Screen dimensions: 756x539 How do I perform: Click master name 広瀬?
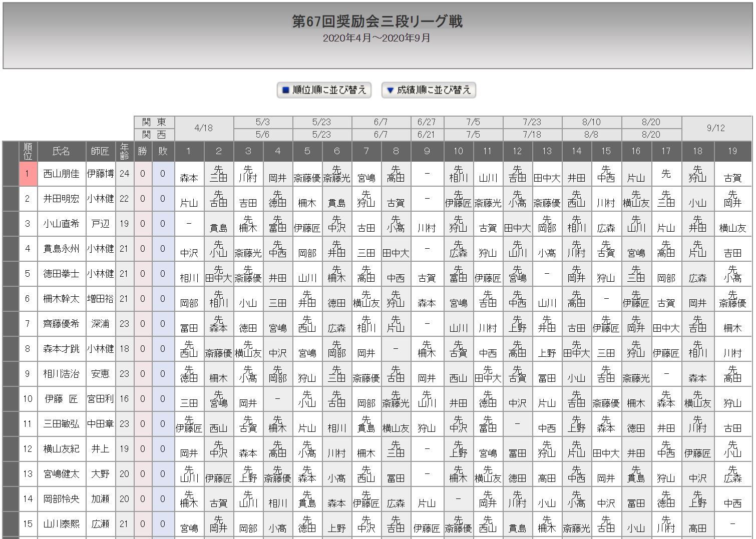tap(100, 524)
